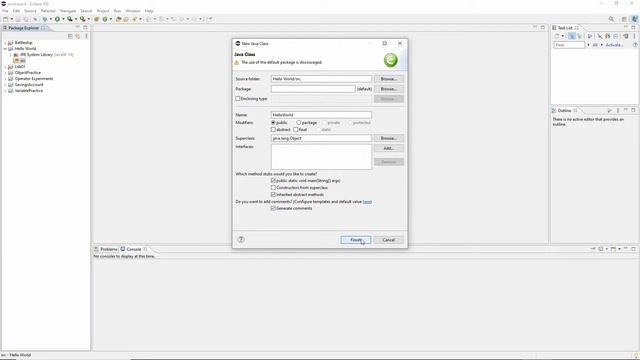This screenshot has height=360, width=640.
Task: Open the Navigate menu
Action: (68, 11)
